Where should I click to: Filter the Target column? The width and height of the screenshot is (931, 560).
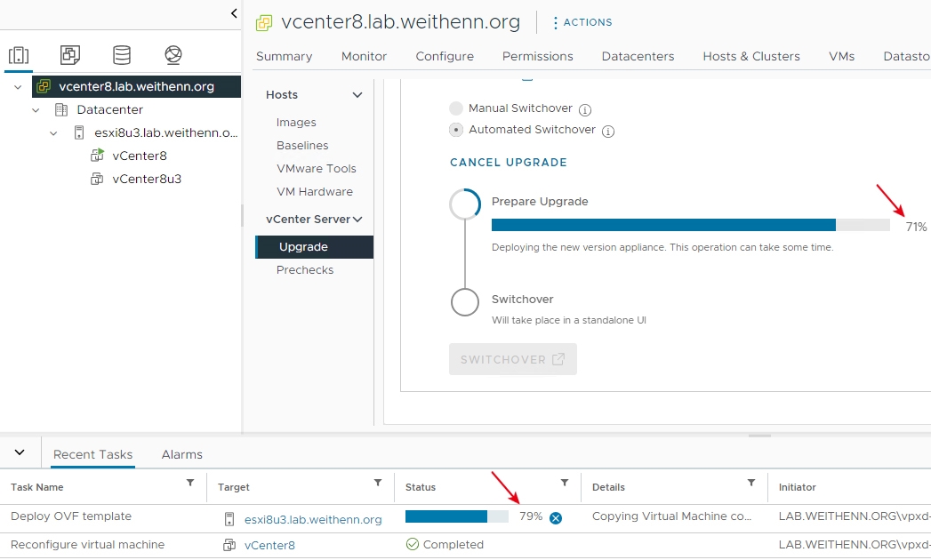[378, 483]
